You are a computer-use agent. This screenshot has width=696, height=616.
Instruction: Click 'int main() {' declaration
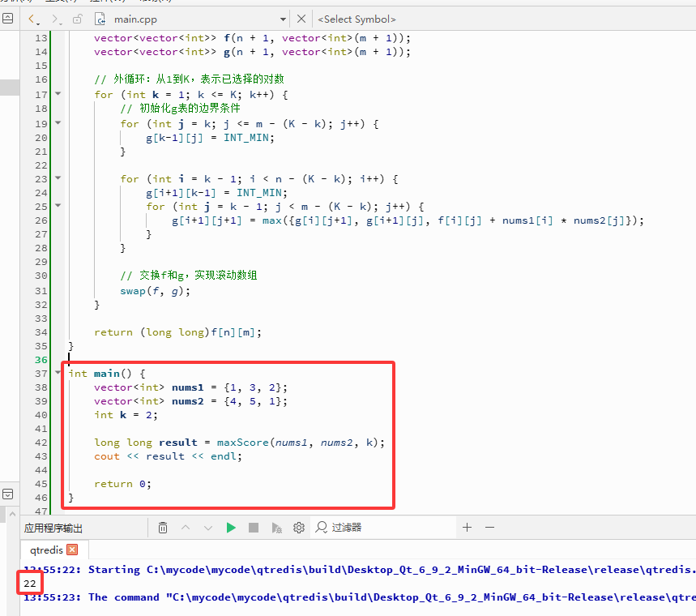point(106,374)
